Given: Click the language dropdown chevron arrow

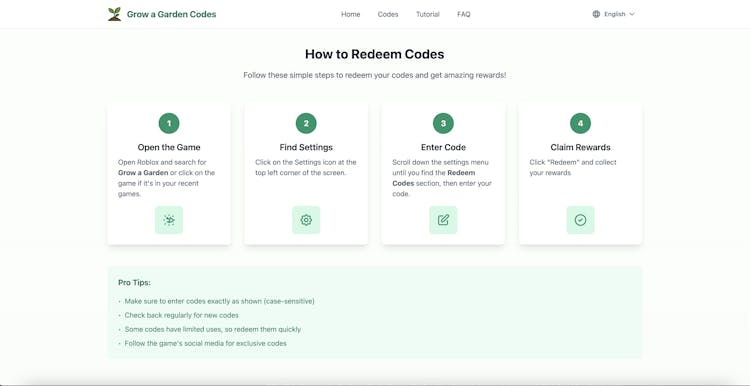Looking at the screenshot, I should 632,14.
